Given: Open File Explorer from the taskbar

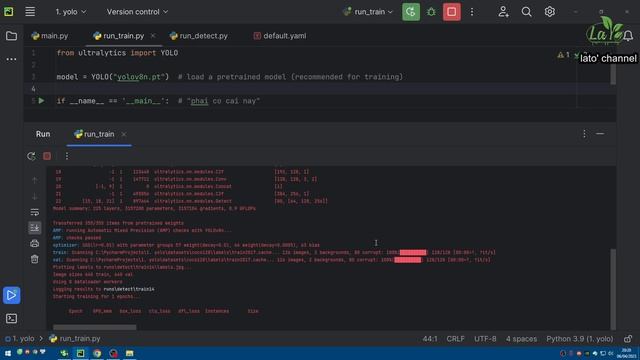Looking at the screenshot, I should tap(129, 353).
